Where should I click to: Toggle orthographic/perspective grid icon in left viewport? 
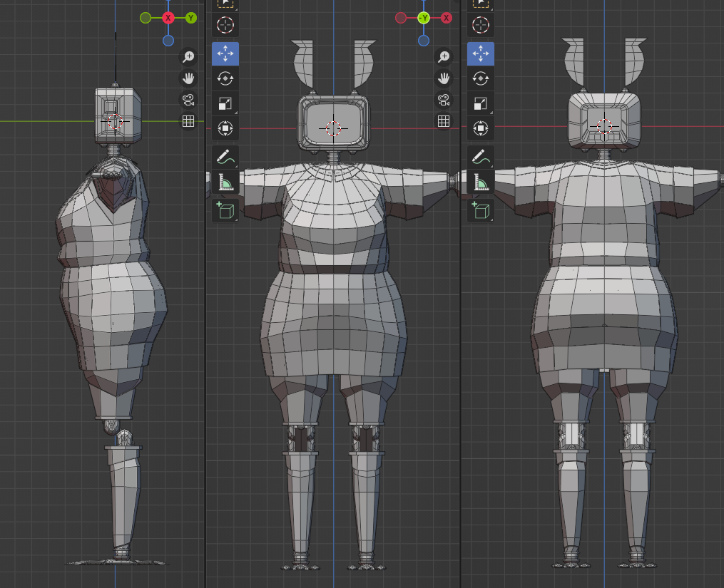coord(188,122)
